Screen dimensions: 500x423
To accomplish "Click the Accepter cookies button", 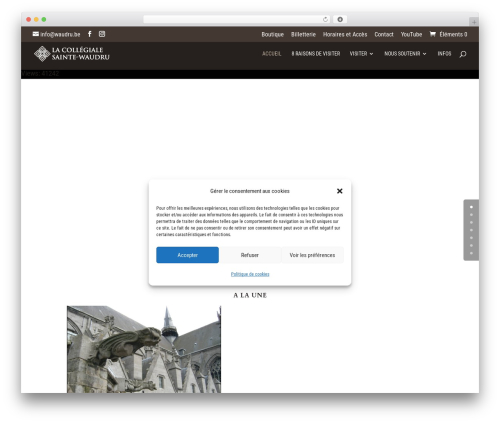I will pos(187,255).
